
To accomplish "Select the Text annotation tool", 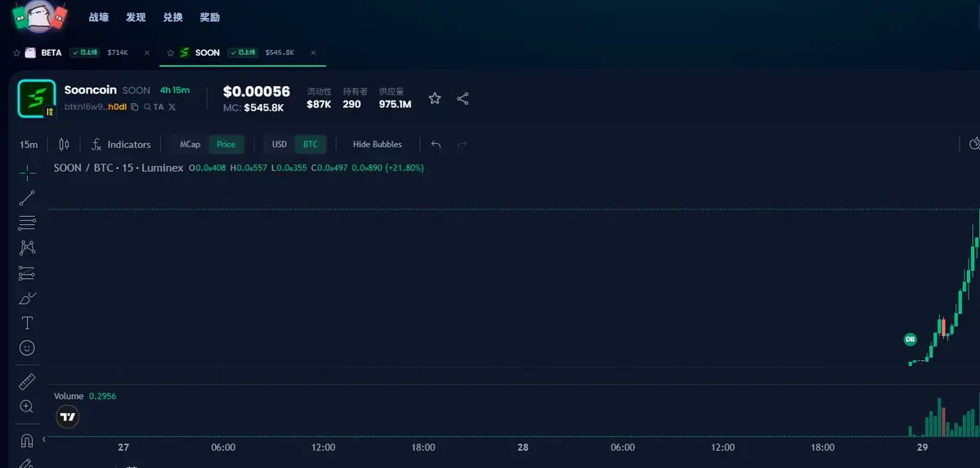I will 27,323.
